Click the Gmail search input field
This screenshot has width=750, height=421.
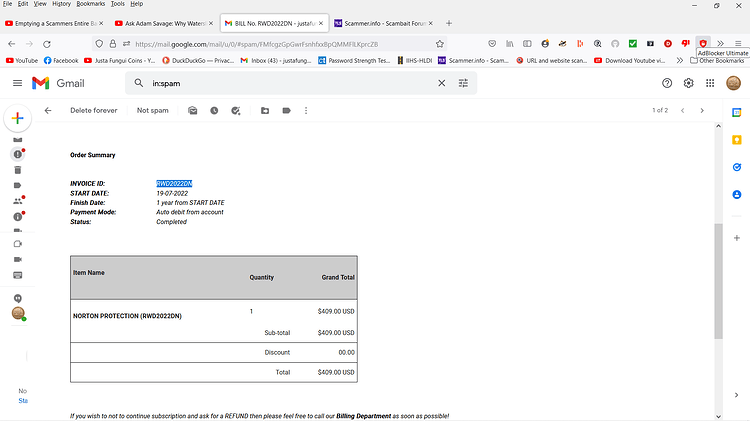click(x=292, y=83)
